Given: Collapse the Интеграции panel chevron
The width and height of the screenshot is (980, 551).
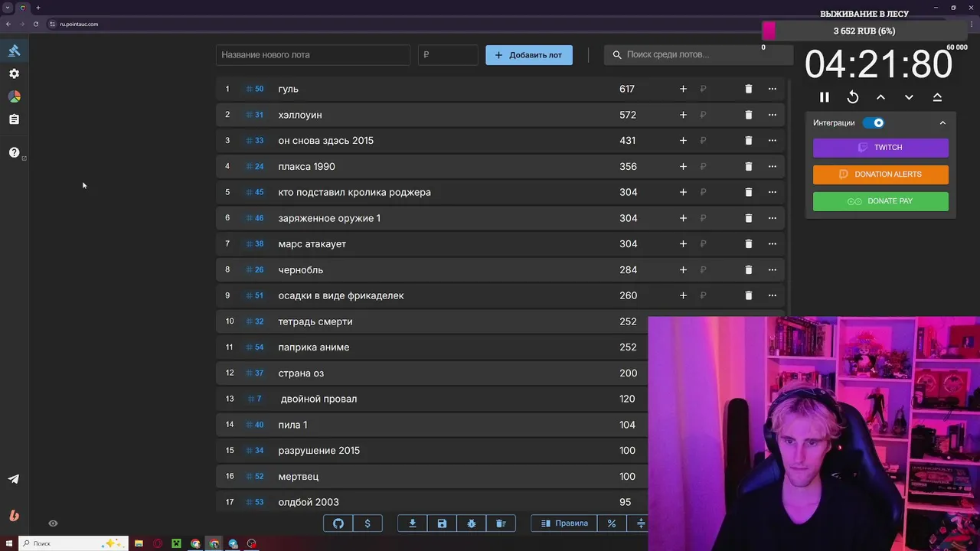Looking at the screenshot, I should [x=942, y=122].
